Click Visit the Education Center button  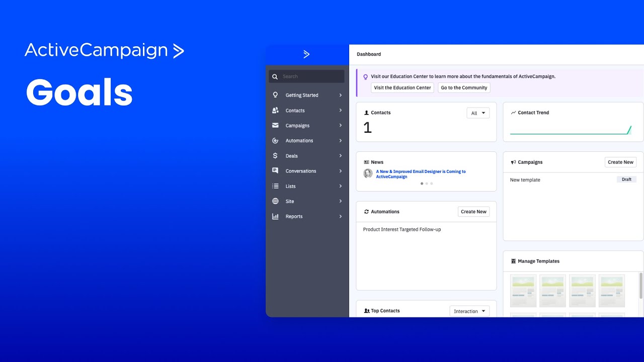tap(403, 87)
